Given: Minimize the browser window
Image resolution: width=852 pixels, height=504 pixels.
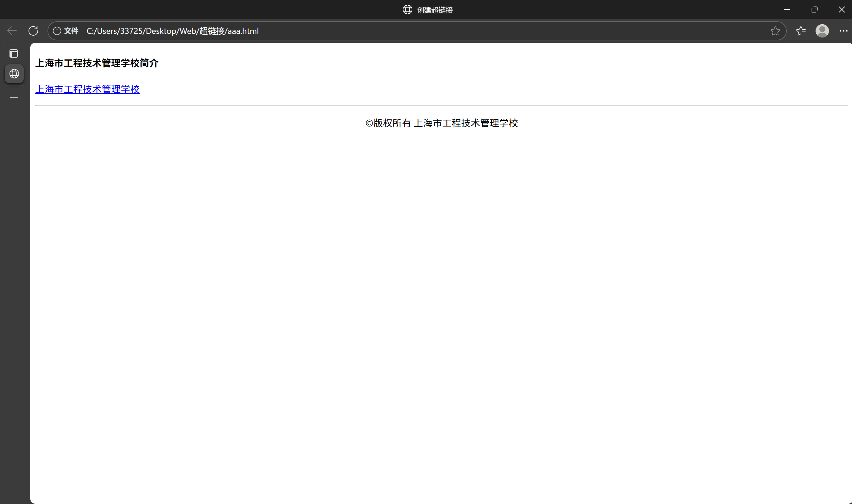Looking at the screenshot, I should (x=787, y=10).
